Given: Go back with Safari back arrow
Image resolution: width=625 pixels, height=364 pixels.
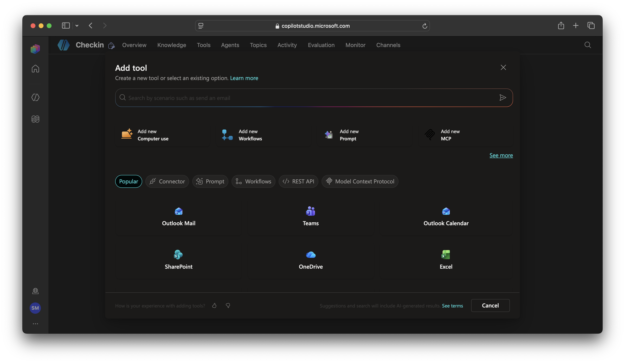Looking at the screenshot, I should pyautogui.click(x=91, y=26).
